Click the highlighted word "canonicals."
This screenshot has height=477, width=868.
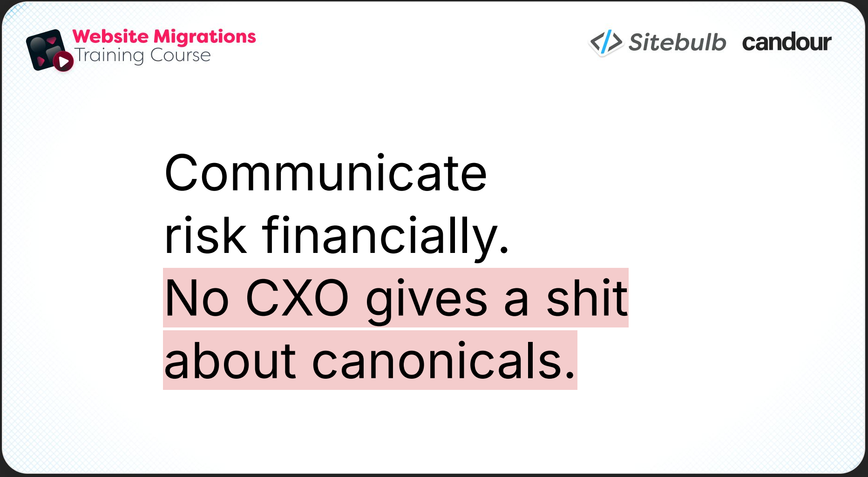tap(444, 361)
